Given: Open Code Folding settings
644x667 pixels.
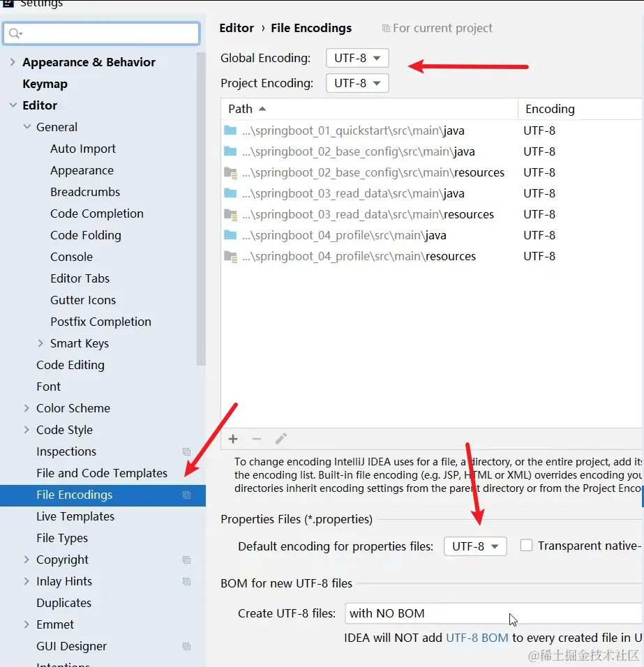Looking at the screenshot, I should tap(86, 235).
